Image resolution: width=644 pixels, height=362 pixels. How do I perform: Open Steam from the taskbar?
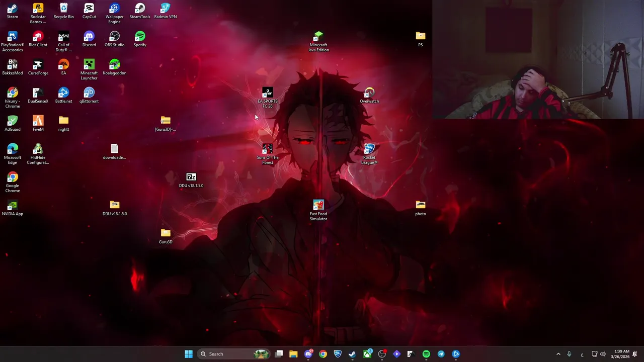(x=352, y=354)
